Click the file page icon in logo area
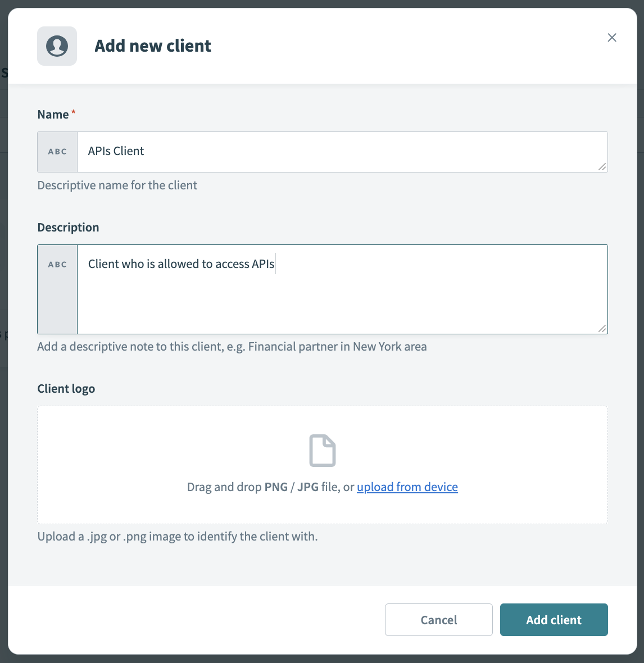644x663 pixels. 322,450
